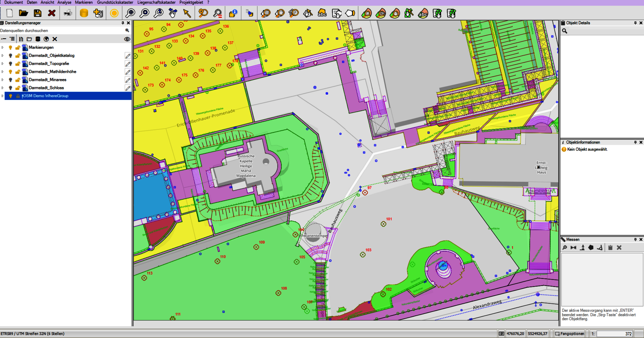Click the Datenquellen durchsuchen search field
Viewport: 644px width, 338px height.
[x=60, y=31]
